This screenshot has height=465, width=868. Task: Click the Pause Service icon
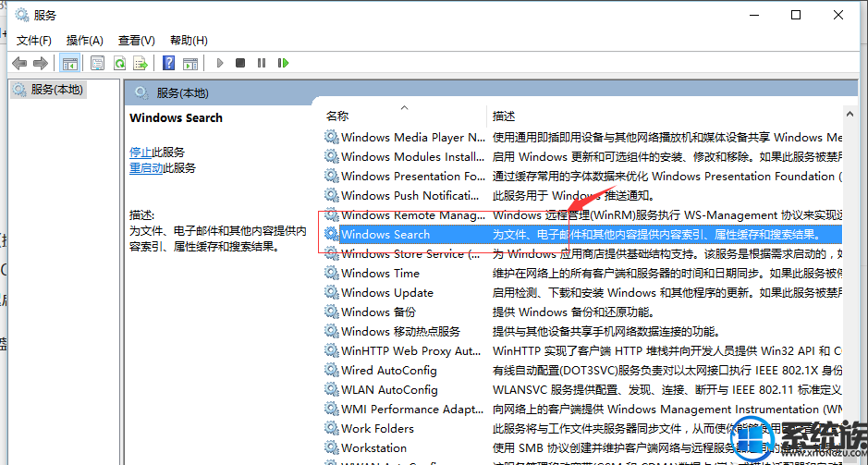pyautogui.click(x=262, y=63)
